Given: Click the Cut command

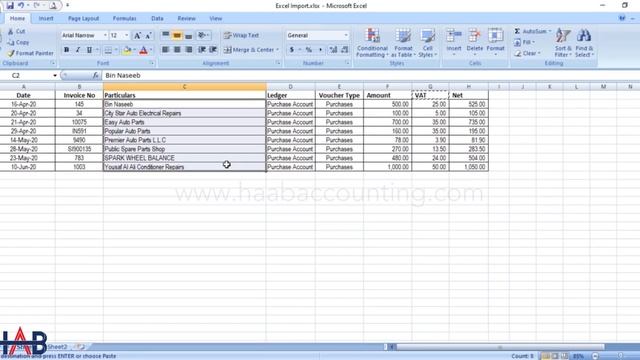Looking at the screenshot, I should [x=17, y=31].
